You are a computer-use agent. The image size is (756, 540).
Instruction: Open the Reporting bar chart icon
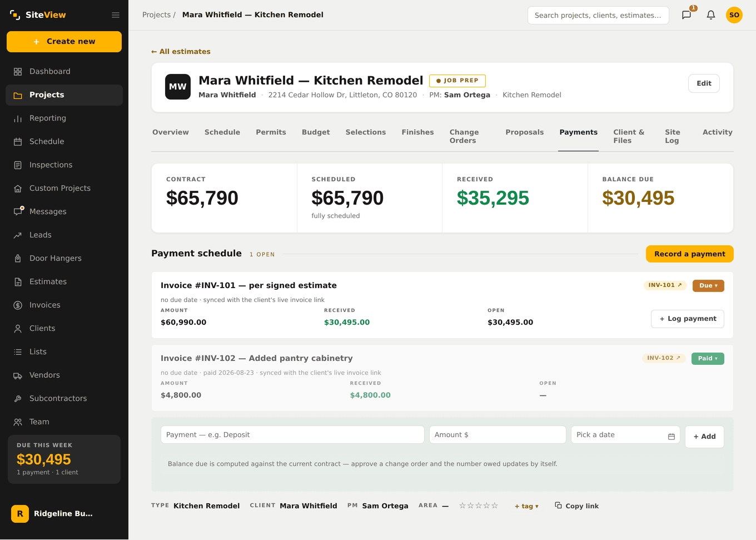18,118
